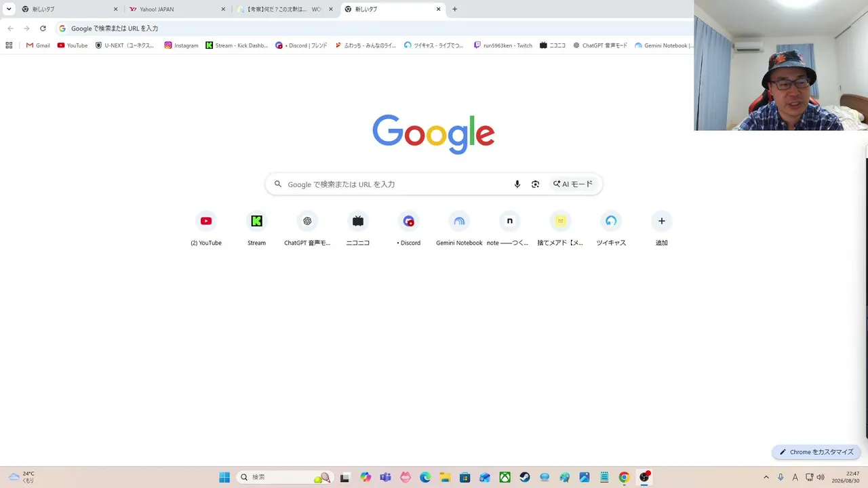Screen dimensions: 868x488
Task: Open the ツイキャス shortcut tile
Action: [611, 229]
